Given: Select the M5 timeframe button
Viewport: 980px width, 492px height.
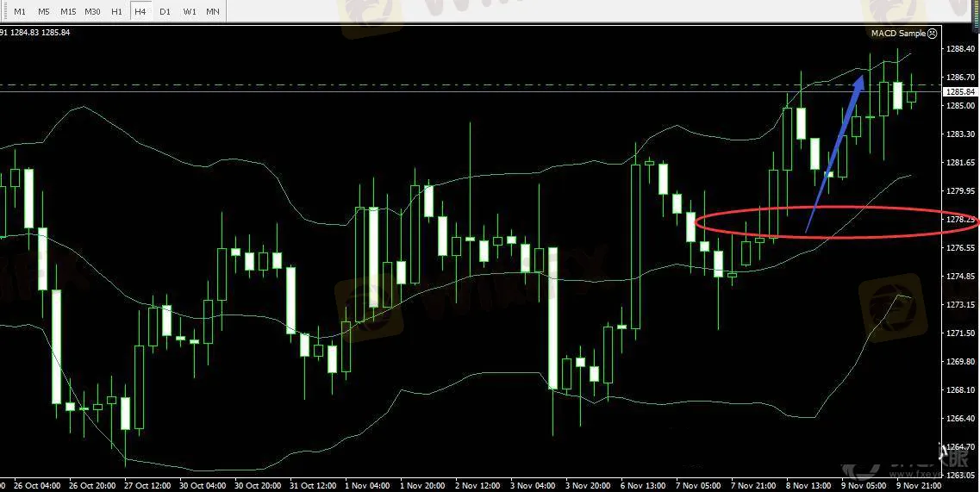Looking at the screenshot, I should (x=43, y=12).
